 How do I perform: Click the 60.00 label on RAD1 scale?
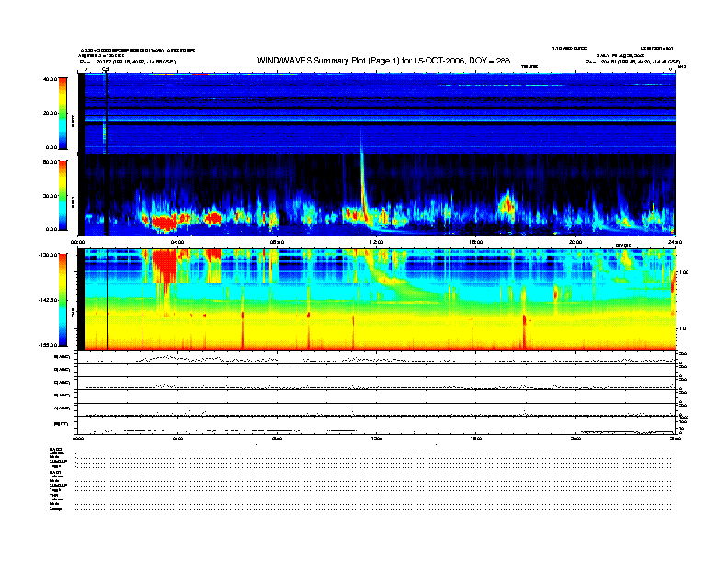(51, 162)
